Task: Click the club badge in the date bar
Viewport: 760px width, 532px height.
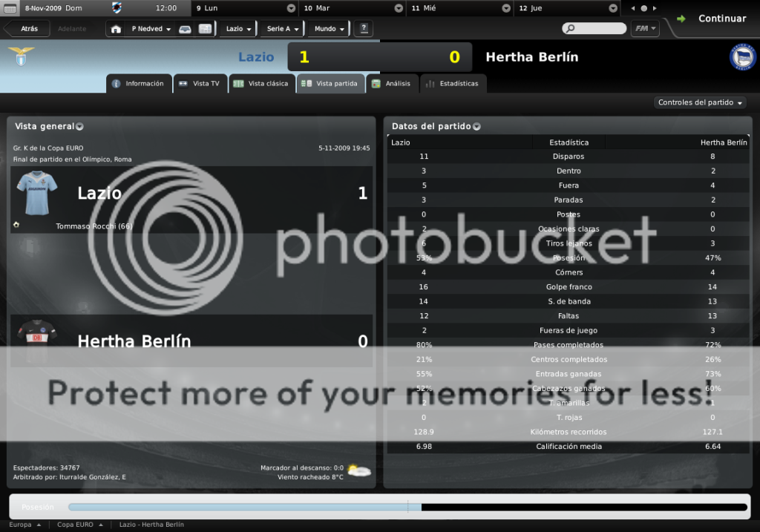Action: pyautogui.click(x=117, y=7)
